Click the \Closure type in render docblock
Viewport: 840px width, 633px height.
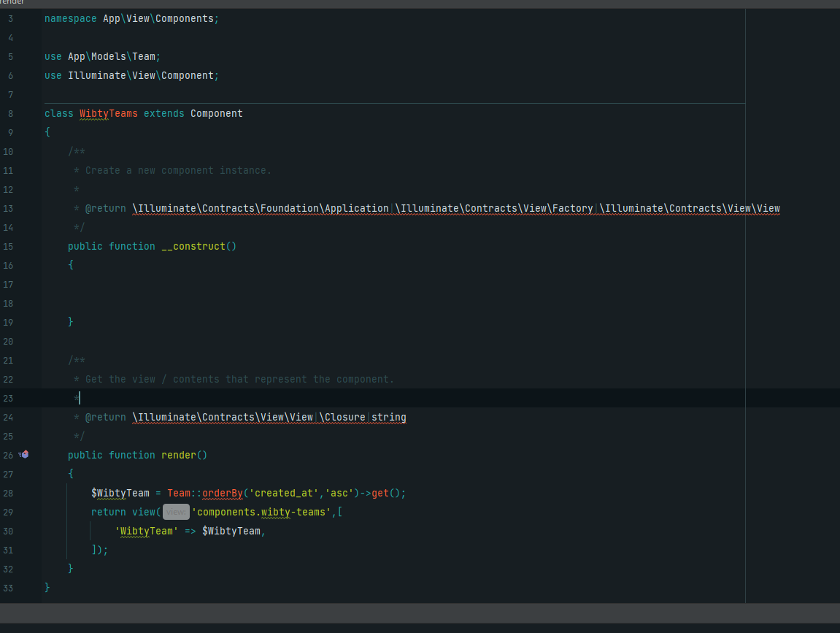tap(342, 417)
